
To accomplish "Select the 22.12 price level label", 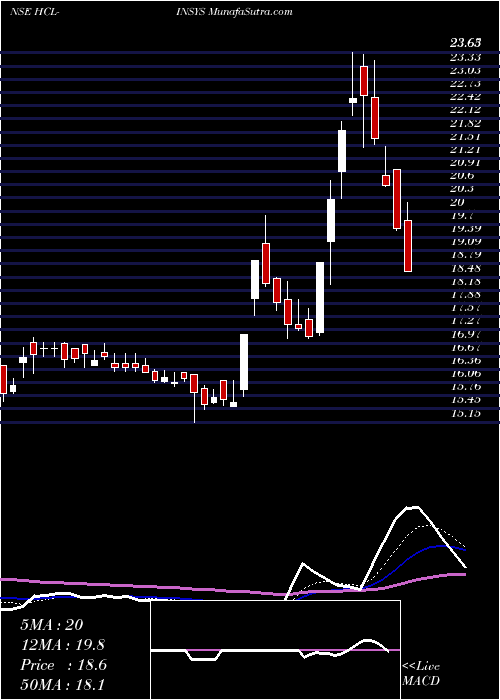I will [x=466, y=109].
